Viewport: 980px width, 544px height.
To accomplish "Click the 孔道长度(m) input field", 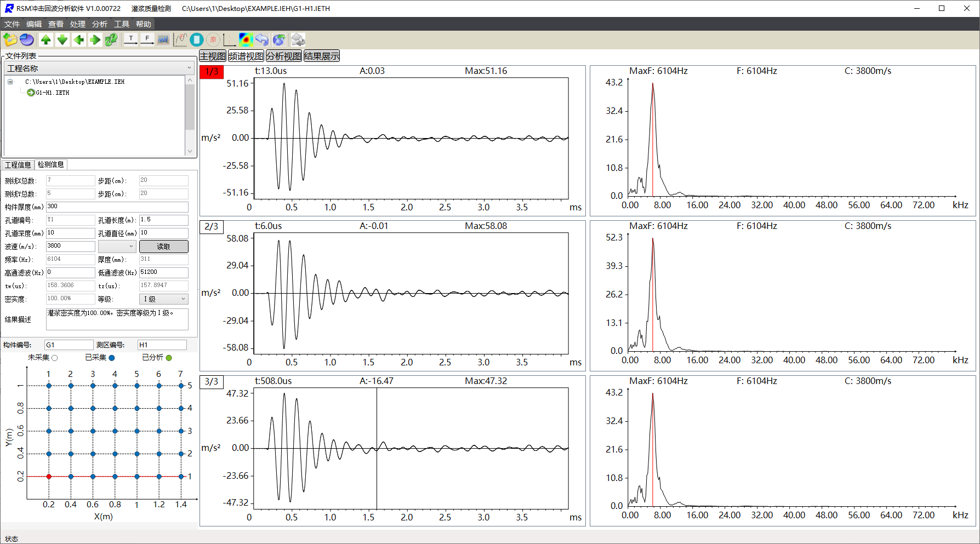I will tap(164, 220).
